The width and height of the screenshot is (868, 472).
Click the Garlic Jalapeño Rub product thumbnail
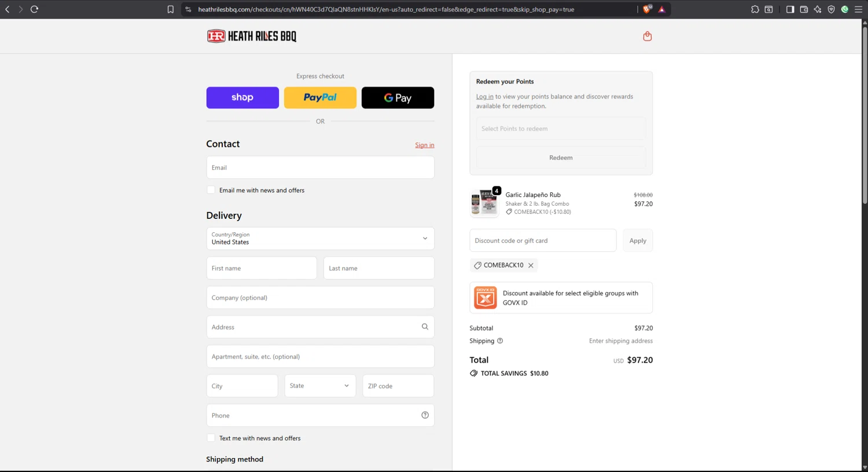tap(484, 203)
